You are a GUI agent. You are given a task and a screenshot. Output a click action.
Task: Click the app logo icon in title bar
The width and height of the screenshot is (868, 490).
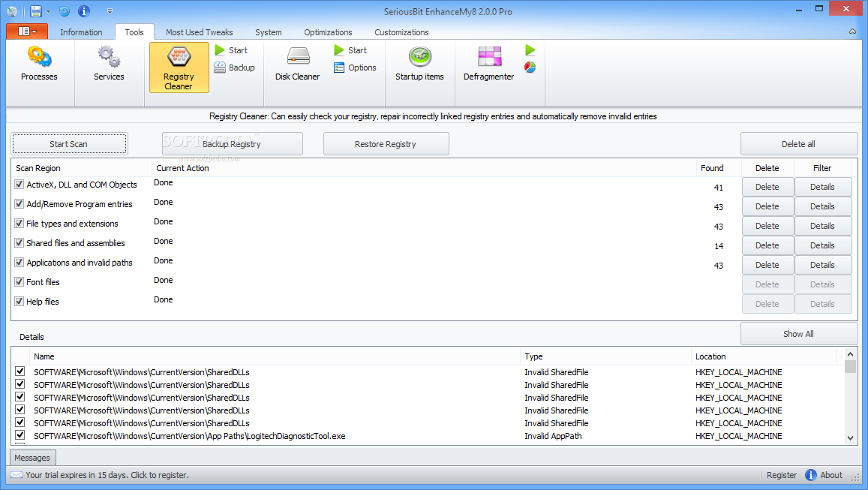[11, 11]
